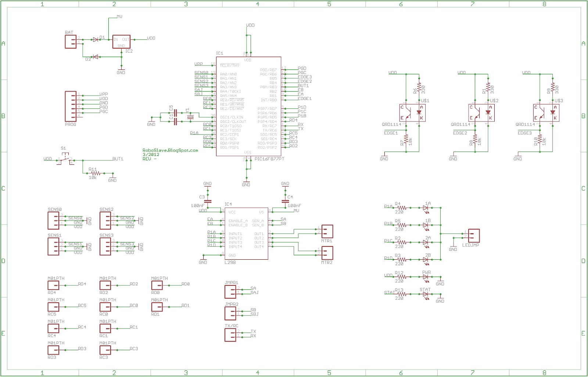The image size is (588, 377).
Task: Open the RoboSlave.BlogSpot.com link
Action: click(170, 151)
